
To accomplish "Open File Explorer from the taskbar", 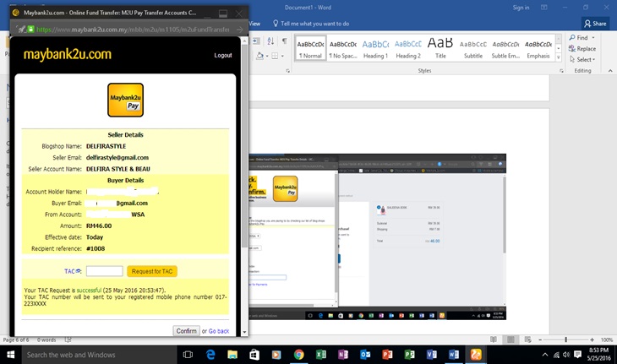I will click(232, 355).
